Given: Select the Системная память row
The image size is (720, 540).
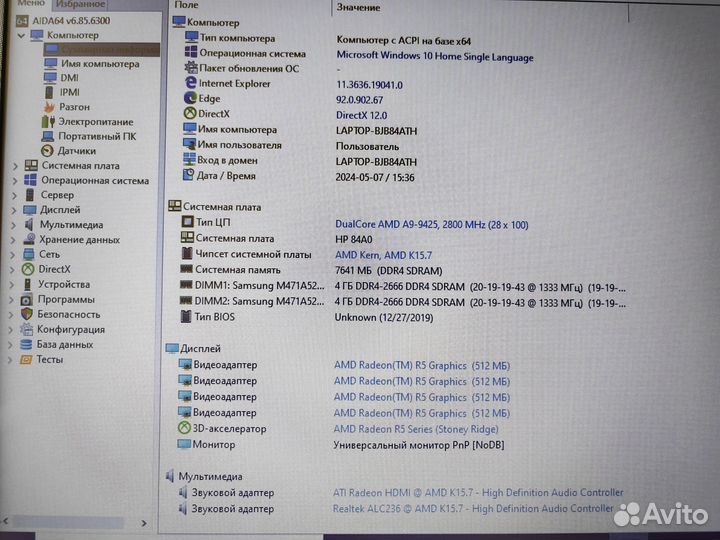Looking at the screenshot, I should point(311,270).
